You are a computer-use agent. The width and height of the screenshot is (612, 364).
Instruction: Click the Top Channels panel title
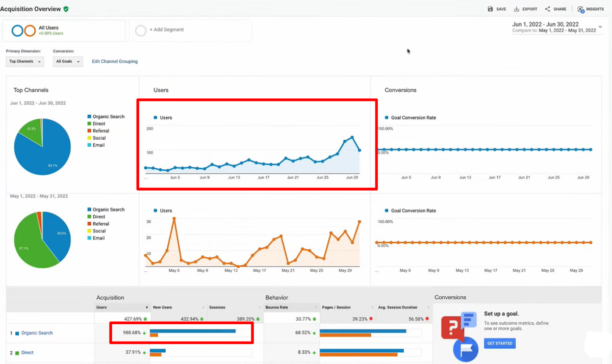(x=31, y=90)
